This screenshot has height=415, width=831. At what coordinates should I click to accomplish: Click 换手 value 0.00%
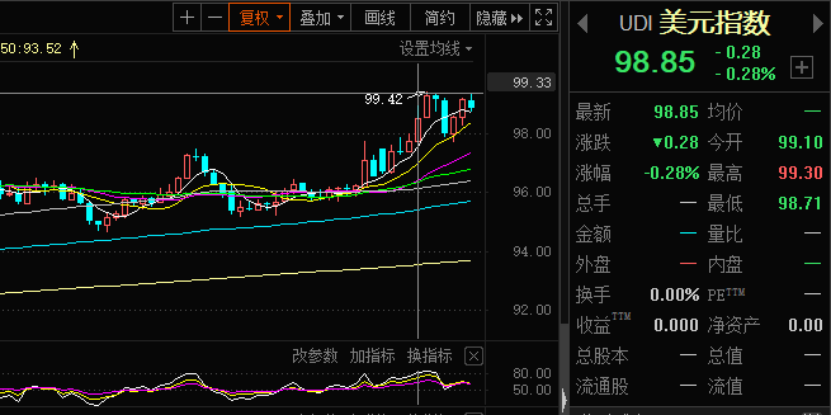pos(675,295)
